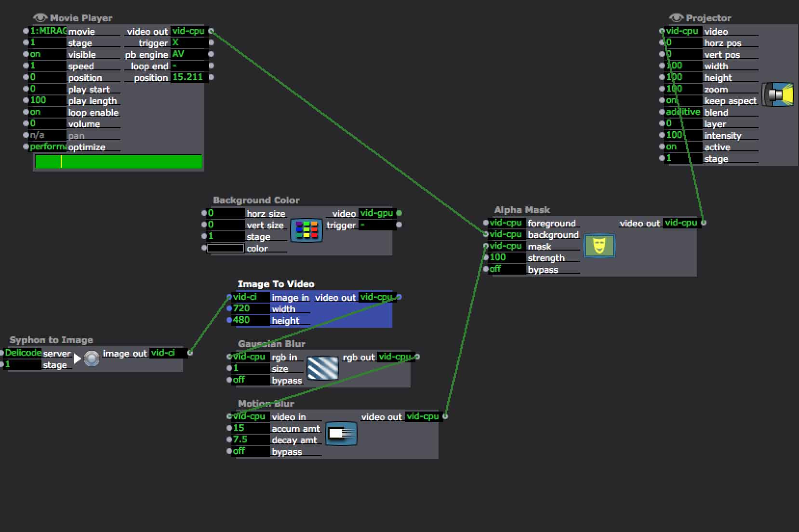Click Projector layer value field
Image resolution: width=799 pixels, height=532 pixels.
coord(683,123)
